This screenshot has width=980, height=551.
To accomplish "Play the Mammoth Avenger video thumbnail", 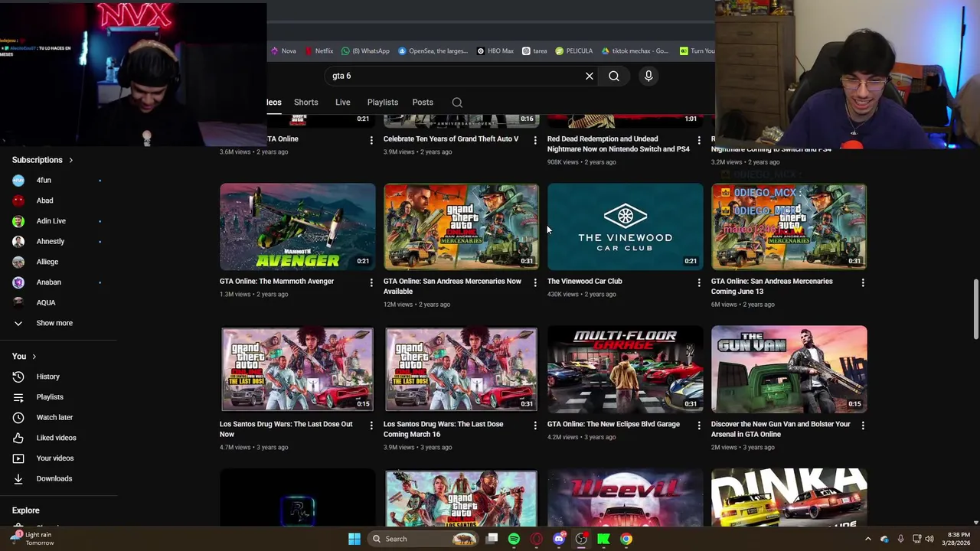I will pos(297,227).
